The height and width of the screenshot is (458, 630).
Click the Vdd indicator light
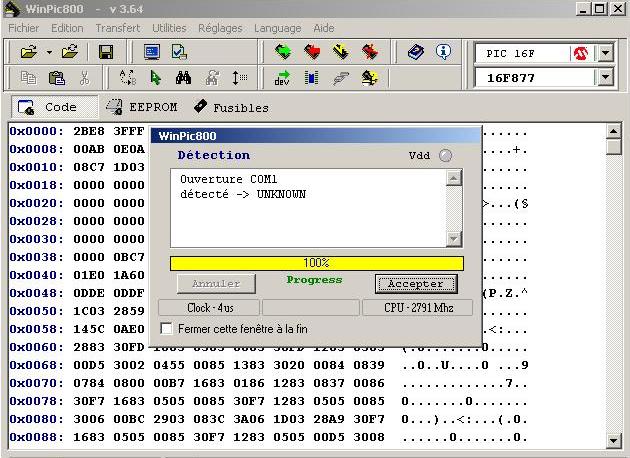[445, 155]
